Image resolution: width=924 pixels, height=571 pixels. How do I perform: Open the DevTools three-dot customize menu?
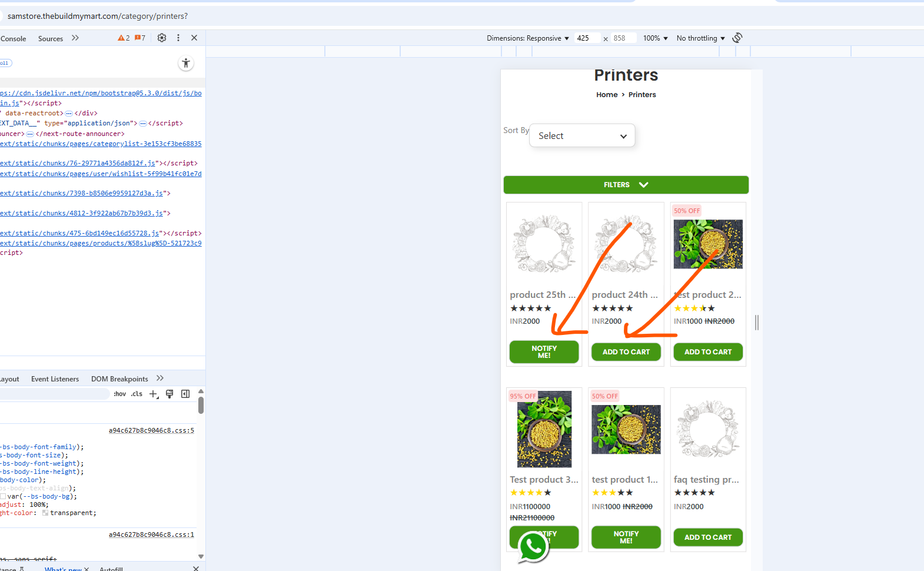tap(178, 38)
